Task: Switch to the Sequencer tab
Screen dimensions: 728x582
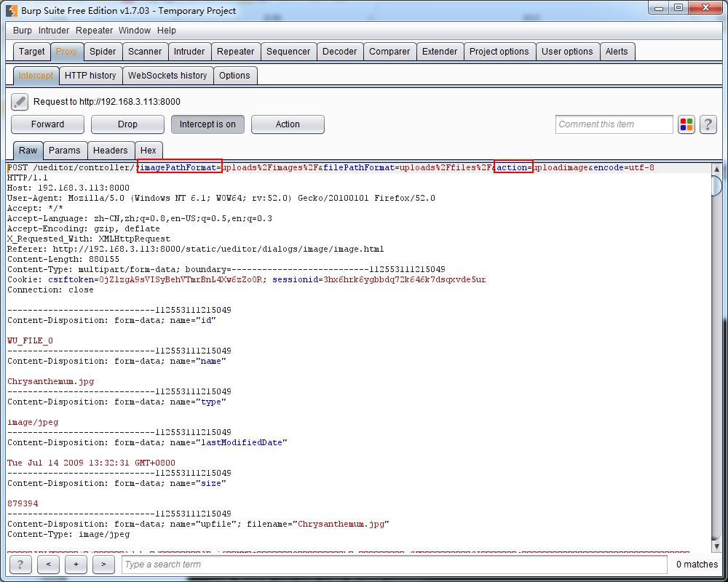Action: click(x=288, y=52)
